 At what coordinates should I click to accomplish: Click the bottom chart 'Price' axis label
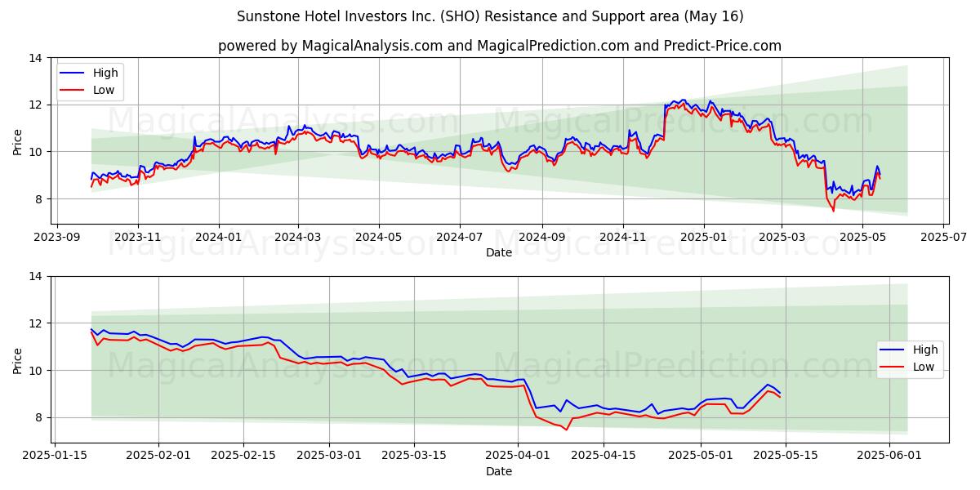coord(18,359)
